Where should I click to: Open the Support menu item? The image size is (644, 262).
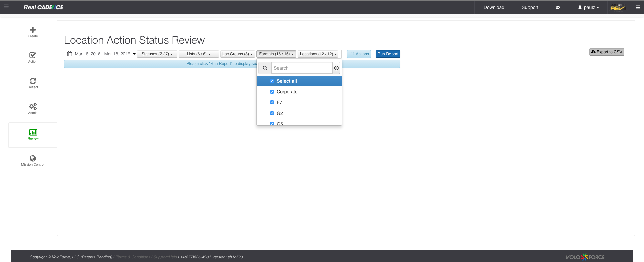pyautogui.click(x=530, y=7)
